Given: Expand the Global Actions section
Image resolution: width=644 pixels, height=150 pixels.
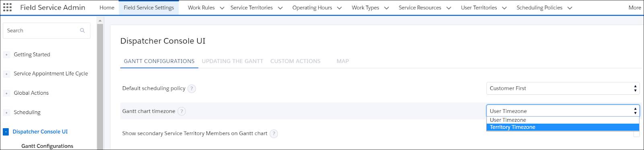Looking at the screenshot, I should [x=6, y=93].
